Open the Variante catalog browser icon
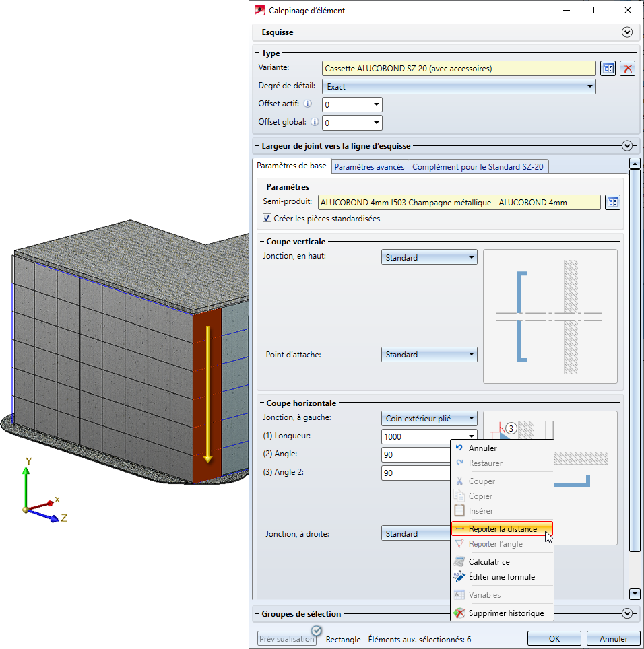 (x=608, y=68)
